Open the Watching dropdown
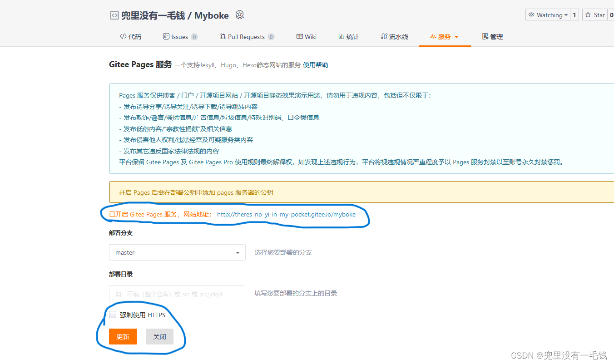Screen dimensions: 614x364 (x=548, y=15)
